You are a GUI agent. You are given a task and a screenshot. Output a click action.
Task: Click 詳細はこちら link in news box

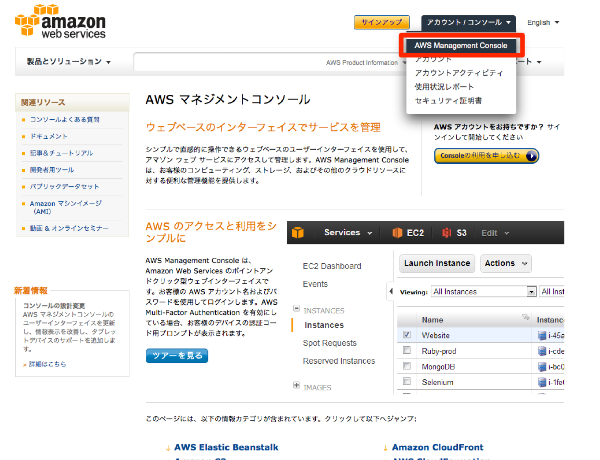coord(47,364)
